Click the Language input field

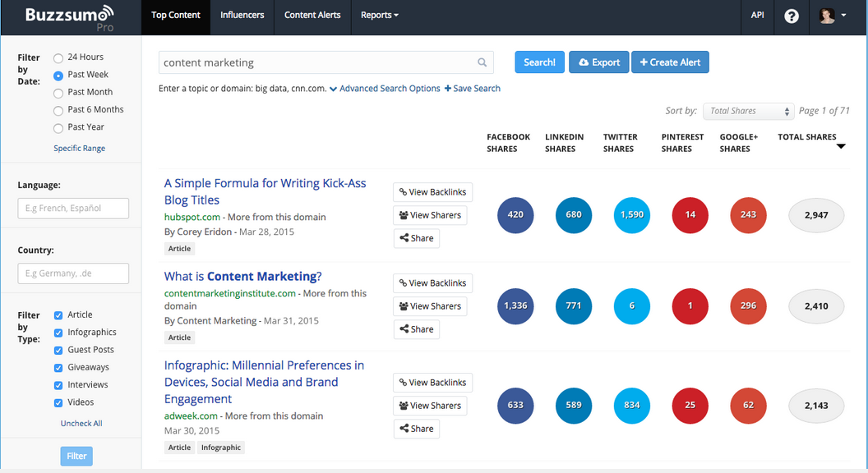(x=73, y=209)
